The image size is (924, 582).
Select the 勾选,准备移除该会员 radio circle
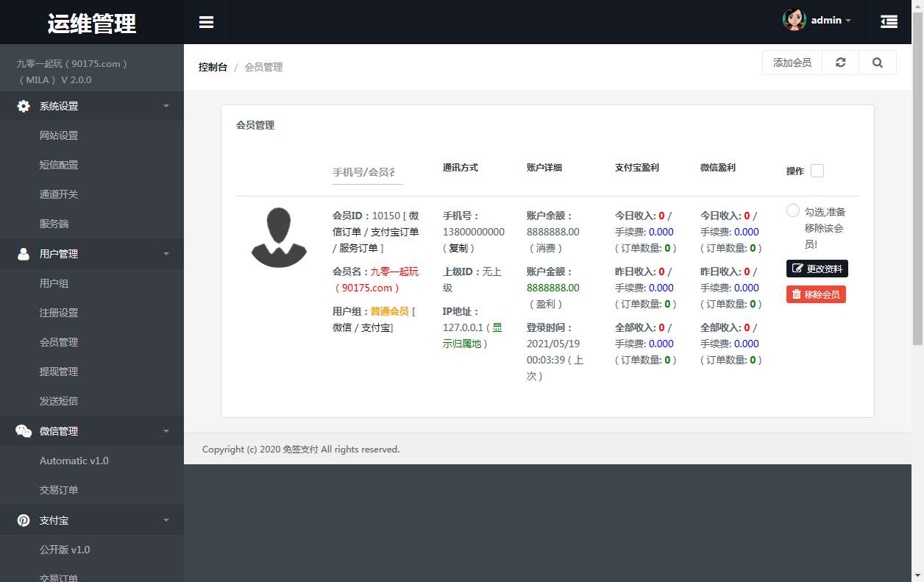(x=792, y=210)
